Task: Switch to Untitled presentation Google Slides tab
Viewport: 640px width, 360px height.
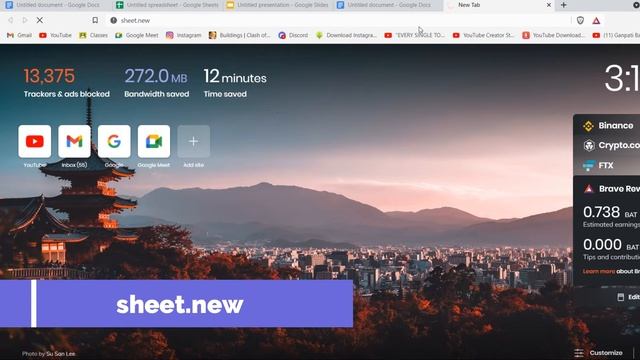Action: click(277, 5)
